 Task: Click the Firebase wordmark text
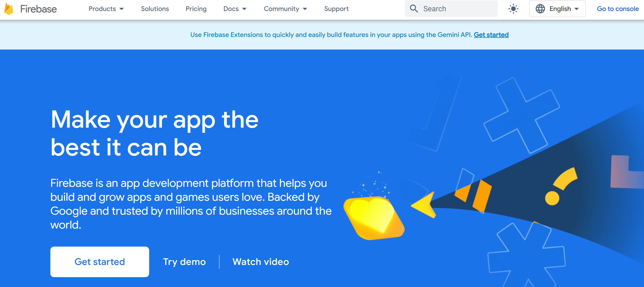tap(38, 9)
